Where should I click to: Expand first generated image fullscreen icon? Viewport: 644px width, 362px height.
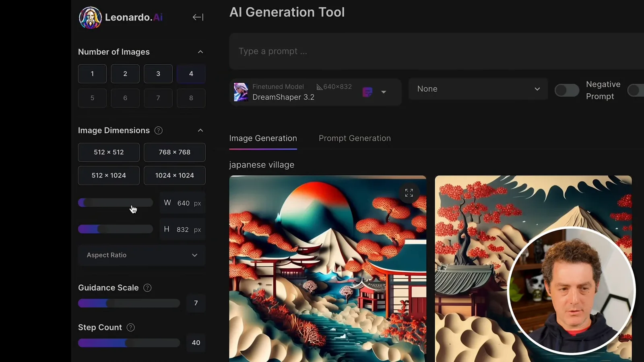409,193
